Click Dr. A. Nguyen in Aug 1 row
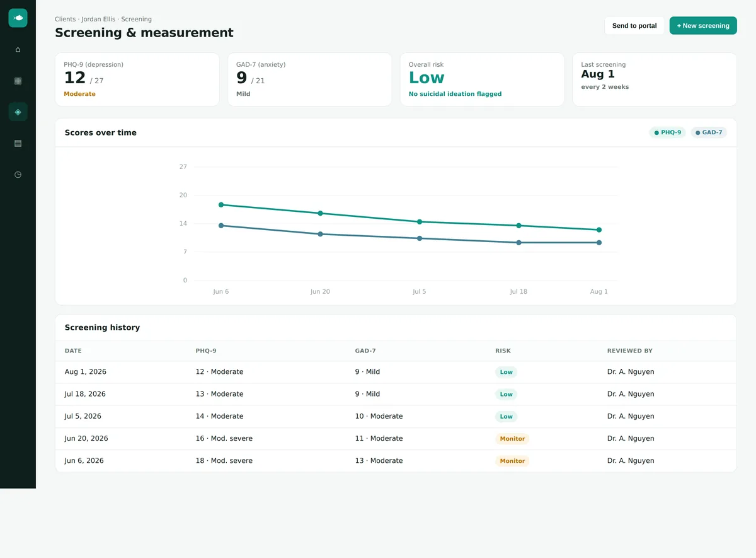The width and height of the screenshot is (756, 558). (631, 372)
